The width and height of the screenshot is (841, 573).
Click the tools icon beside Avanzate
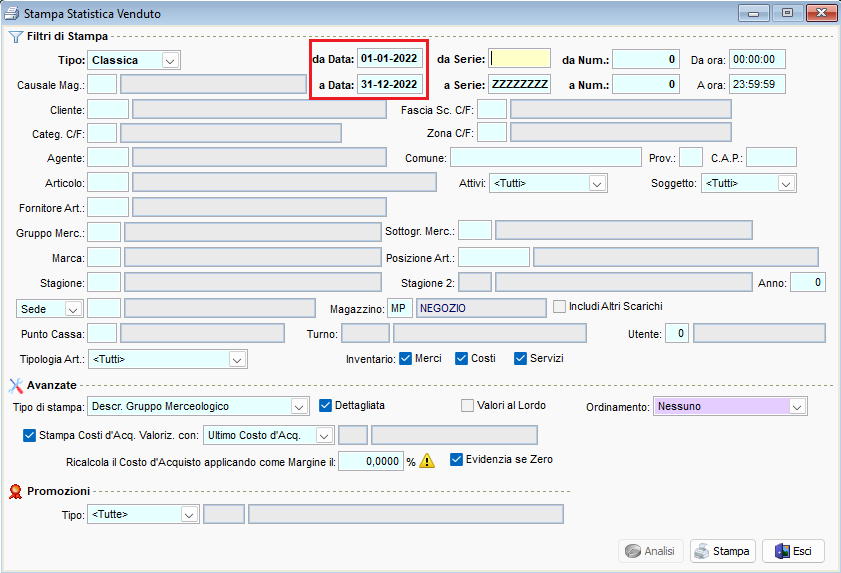tap(15, 385)
